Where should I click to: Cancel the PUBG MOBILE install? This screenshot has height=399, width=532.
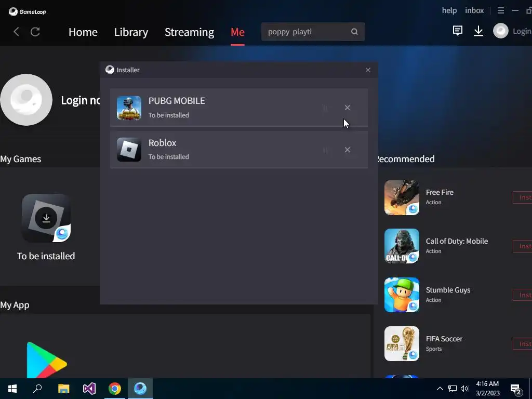tap(348, 108)
